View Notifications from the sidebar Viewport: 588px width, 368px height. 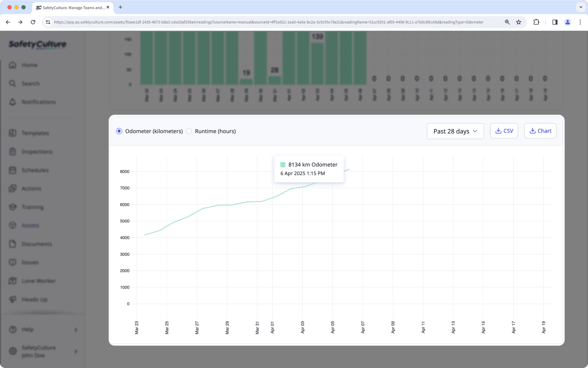coord(38,102)
